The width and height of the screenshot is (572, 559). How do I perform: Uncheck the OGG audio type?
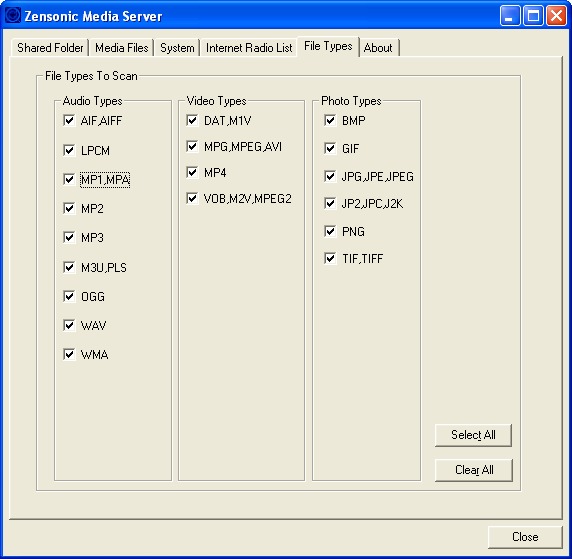[x=69, y=296]
